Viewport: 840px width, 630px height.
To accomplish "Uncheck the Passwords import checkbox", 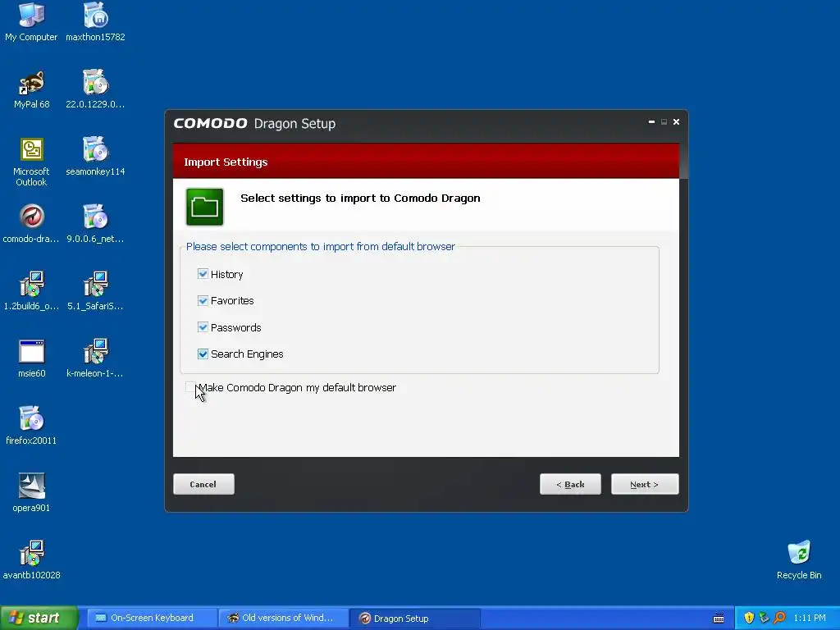I will [x=203, y=327].
